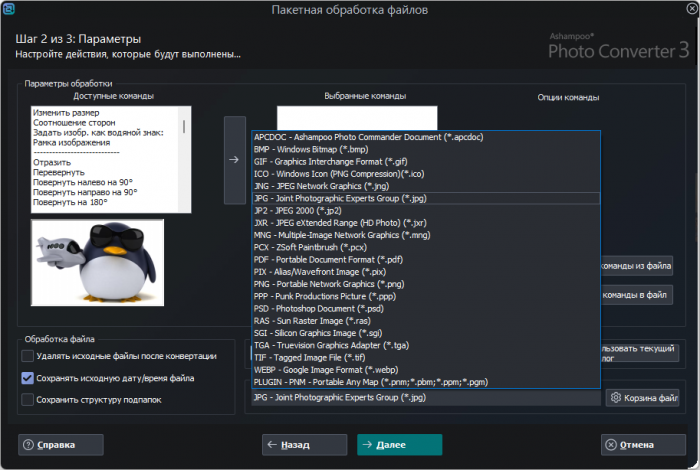This screenshot has height=470, width=700.
Task: Select WEBP - Google Image Format
Action: [x=426, y=370]
